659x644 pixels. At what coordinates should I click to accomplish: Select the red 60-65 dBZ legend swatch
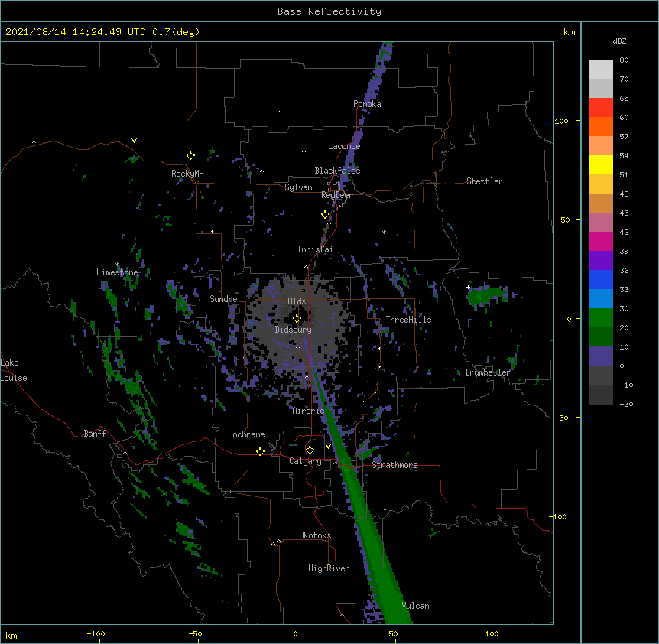tap(601, 108)
